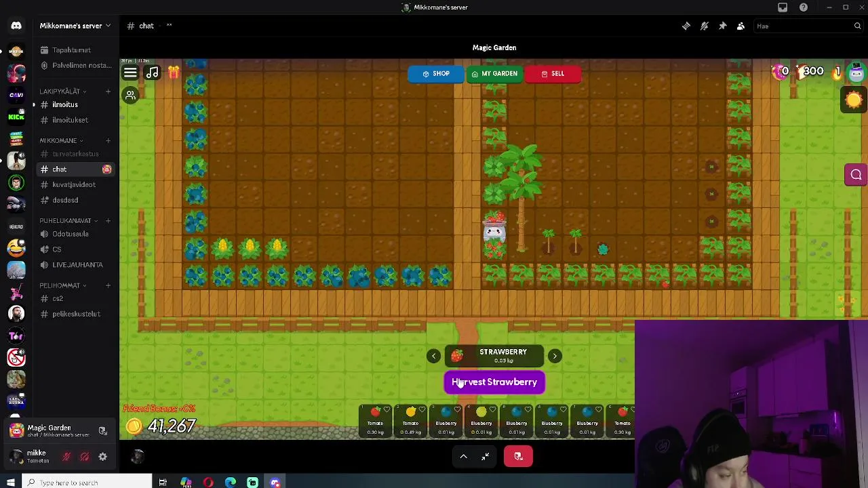Add channel to PUHELUKANAVAT category

[x=108, y=221]
